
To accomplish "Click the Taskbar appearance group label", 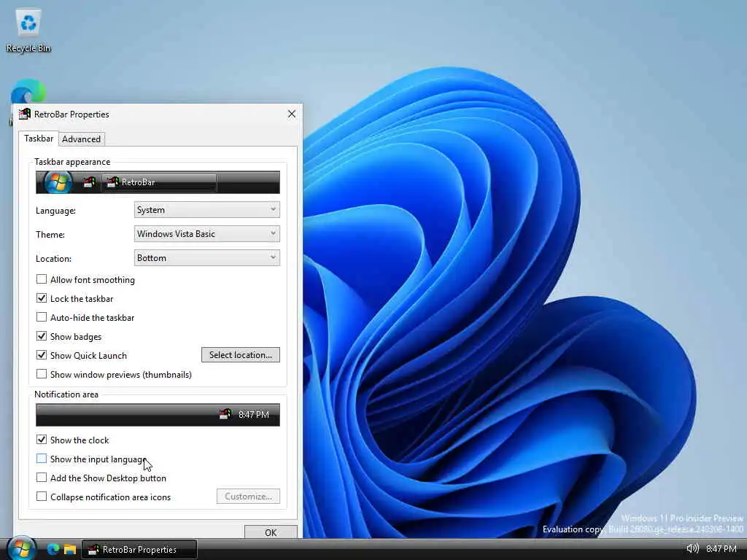I will 72,162.
